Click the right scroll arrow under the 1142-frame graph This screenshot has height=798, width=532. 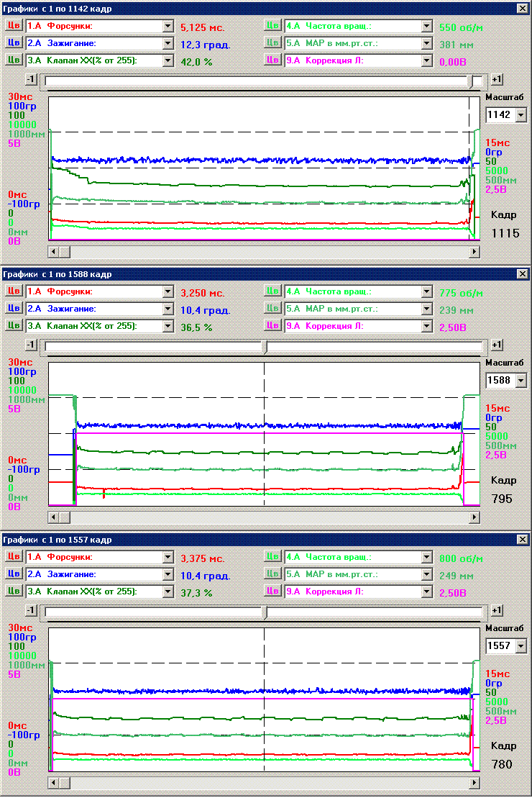click(x=474, y=251)
